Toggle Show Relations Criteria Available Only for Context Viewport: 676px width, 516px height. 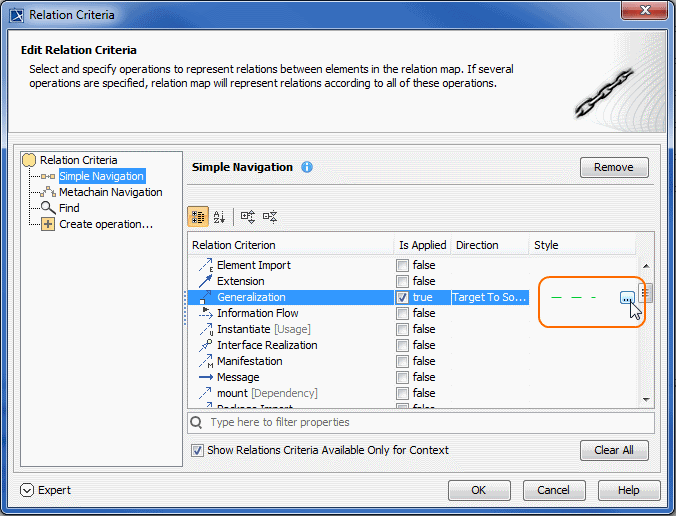click(197, 450)
